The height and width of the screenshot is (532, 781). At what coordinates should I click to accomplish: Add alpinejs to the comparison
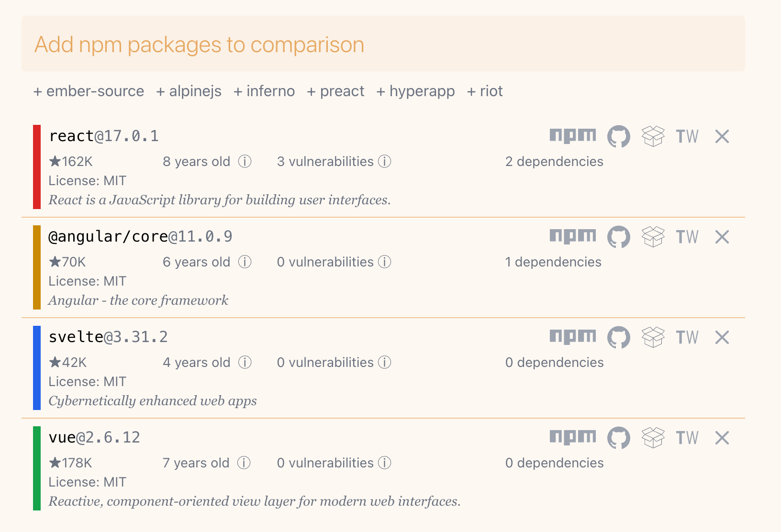[189, 91]
